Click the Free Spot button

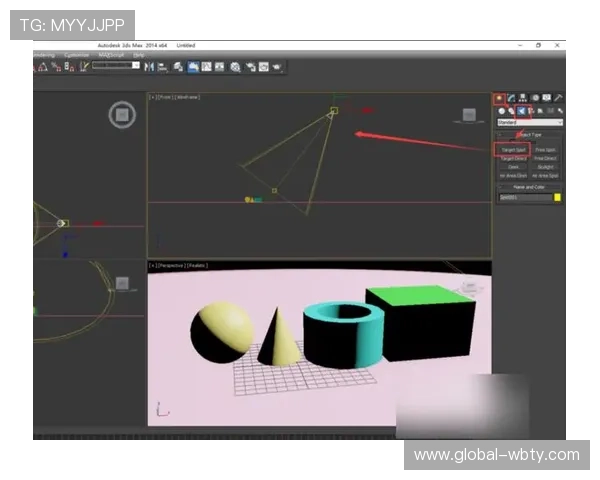(545, 149)
